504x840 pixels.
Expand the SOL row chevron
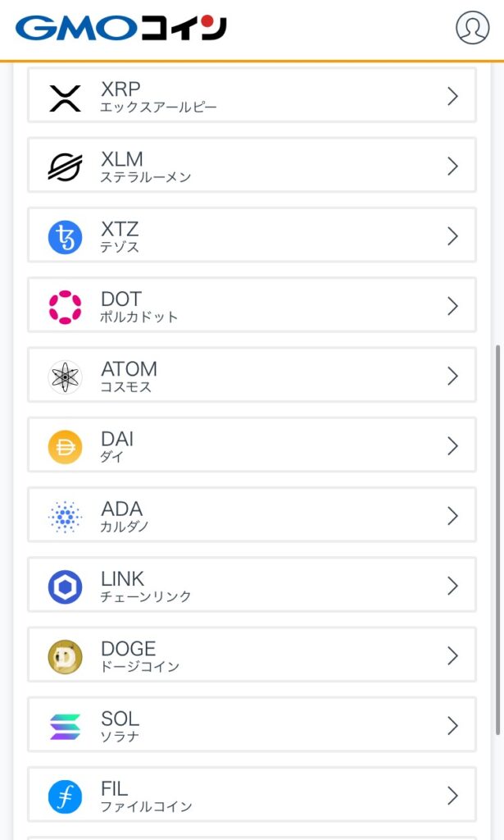tap(452, 725)
